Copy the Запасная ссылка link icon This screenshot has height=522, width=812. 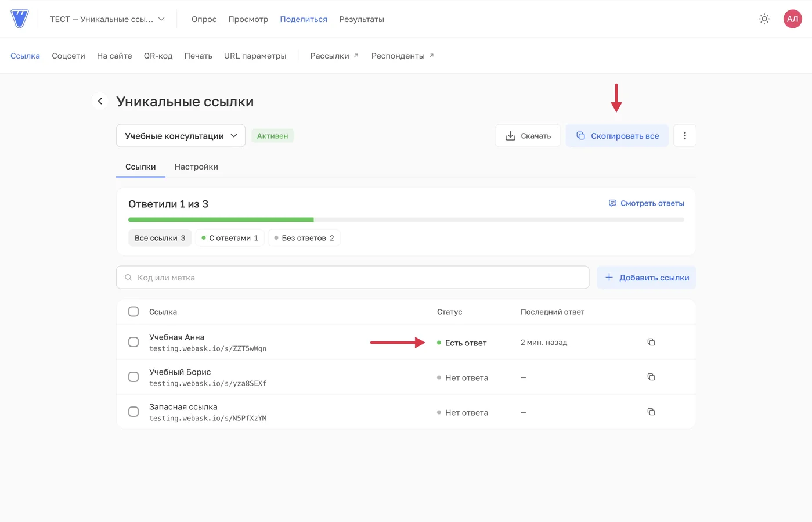[651, 412]
